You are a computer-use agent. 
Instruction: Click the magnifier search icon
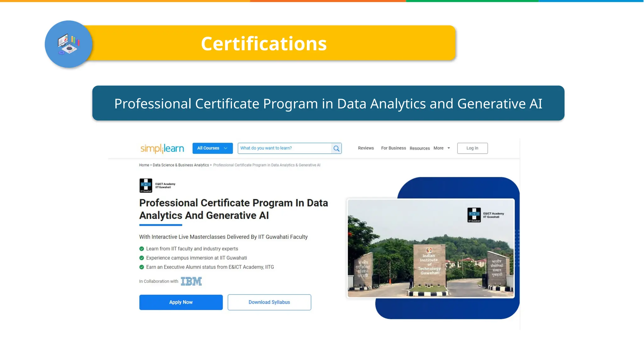tap(336, 148)
